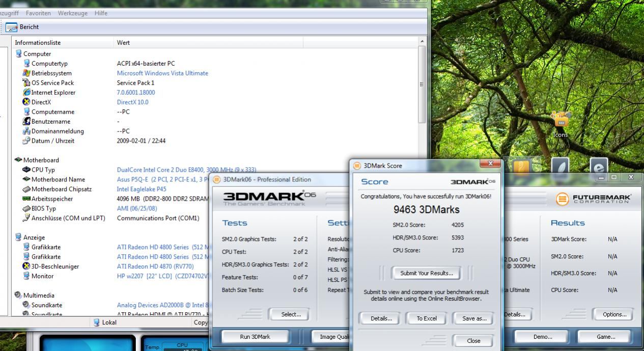
Task: Click the 7.0.6001.18000 version link
Action: 136,92
